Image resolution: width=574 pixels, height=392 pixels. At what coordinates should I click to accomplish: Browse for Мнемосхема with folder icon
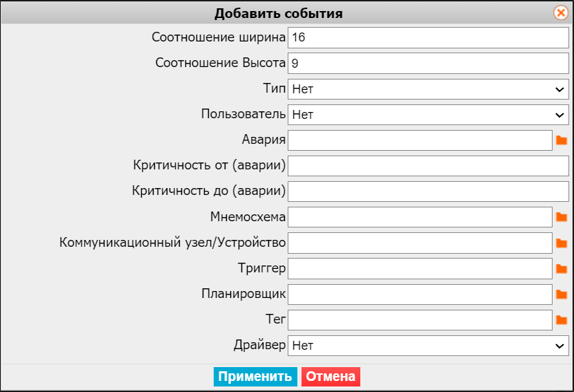click(x=561, y=217)
